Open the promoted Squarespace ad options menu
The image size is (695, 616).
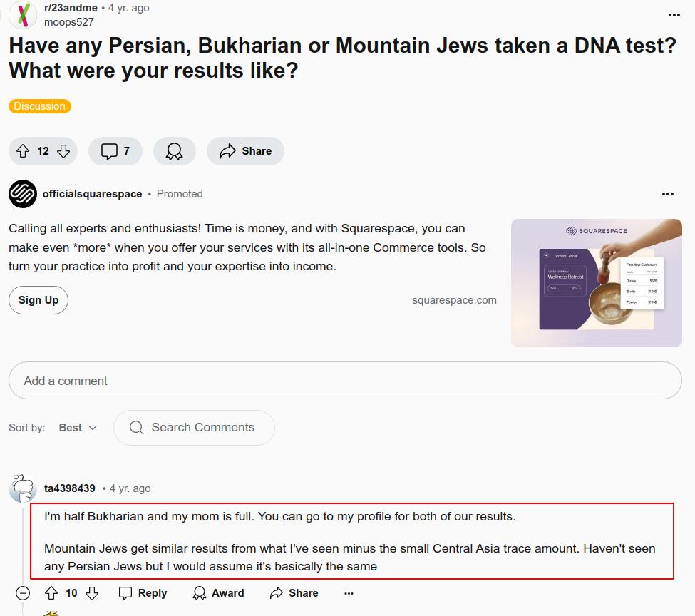(667, 194)
